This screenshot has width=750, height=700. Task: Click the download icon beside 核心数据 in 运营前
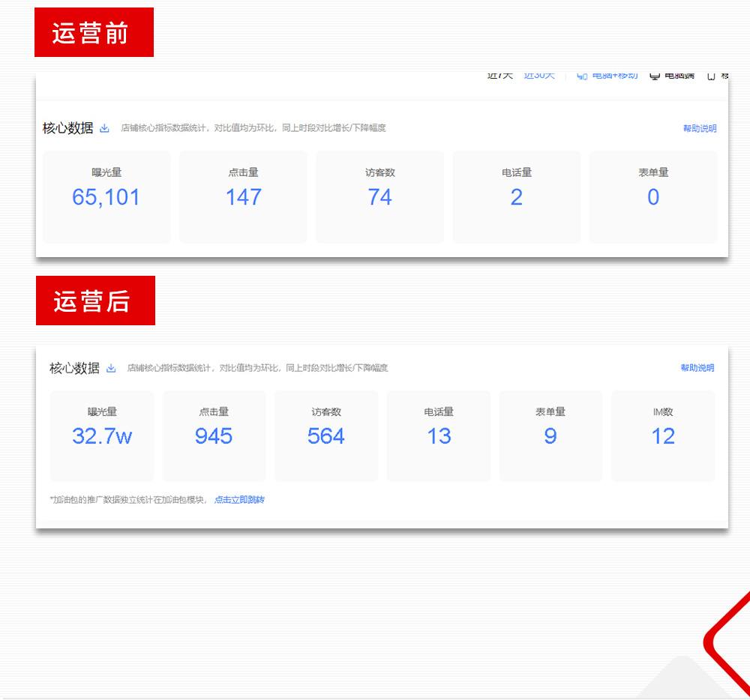pos(103,128)
